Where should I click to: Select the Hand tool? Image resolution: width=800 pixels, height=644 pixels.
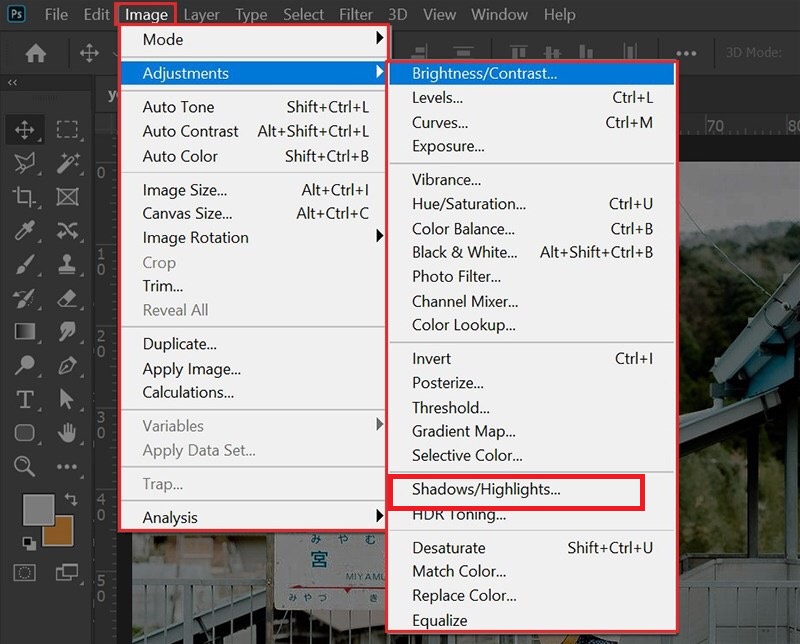[x=67, y=433]
